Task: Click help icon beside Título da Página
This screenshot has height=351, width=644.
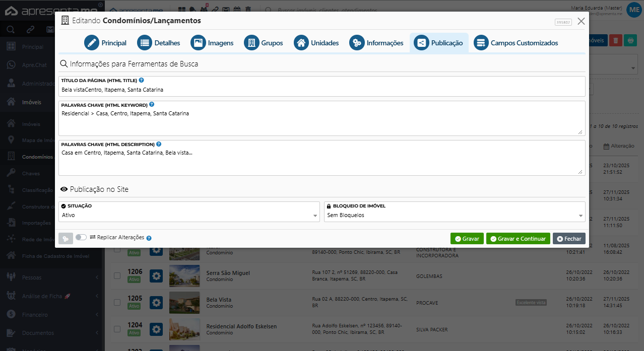Action: tap(141, 80)
